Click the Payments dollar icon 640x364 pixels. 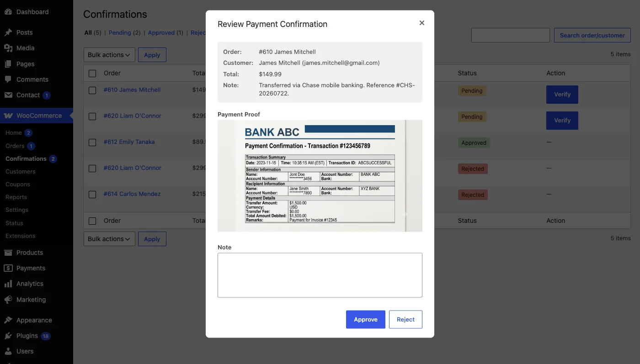(x=8, y=268)
